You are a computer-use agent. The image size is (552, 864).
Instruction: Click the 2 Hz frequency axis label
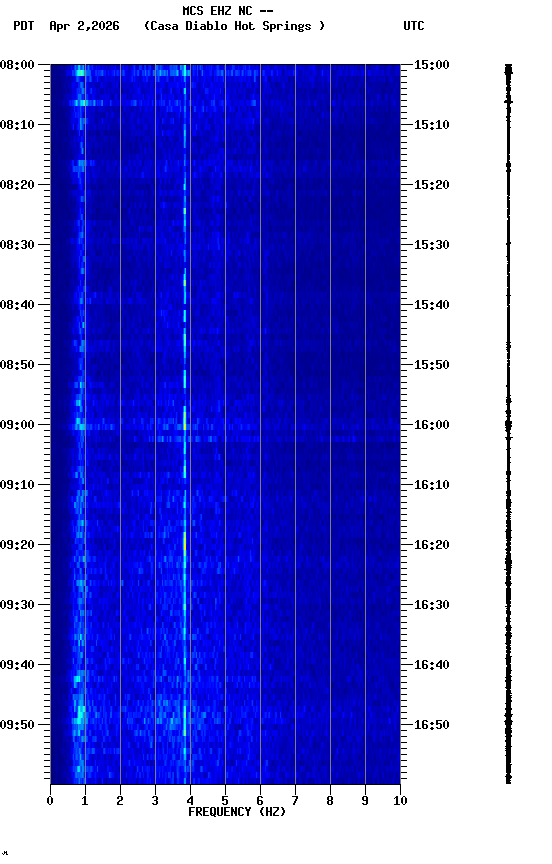pyautogui.click(x=120, y=801)
